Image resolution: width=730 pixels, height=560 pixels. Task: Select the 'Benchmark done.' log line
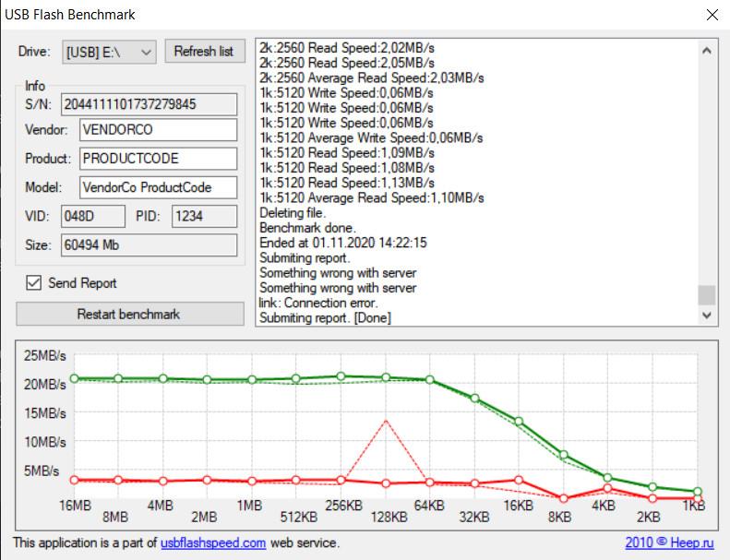tap(307, 228)
